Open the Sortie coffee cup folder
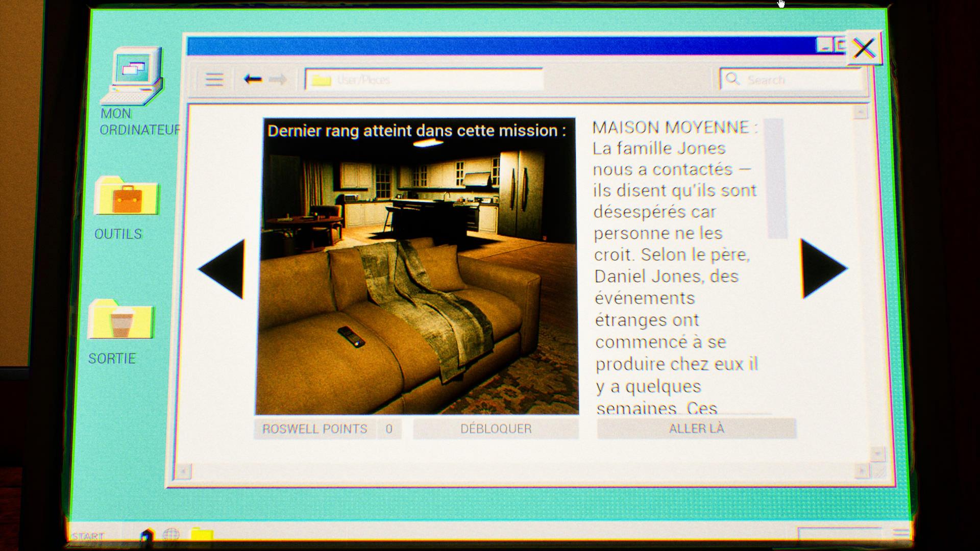 pyautogui.click(x=121, y=320)
